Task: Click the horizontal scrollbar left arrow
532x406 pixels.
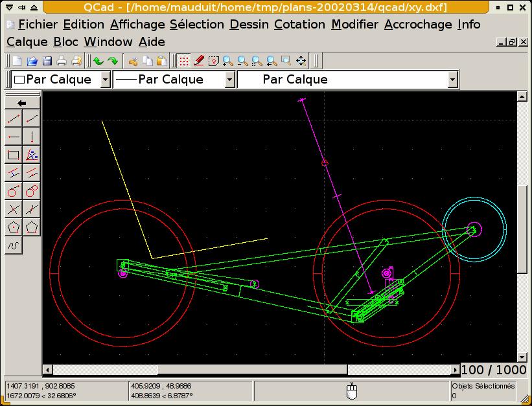Action: click(48, 370)
